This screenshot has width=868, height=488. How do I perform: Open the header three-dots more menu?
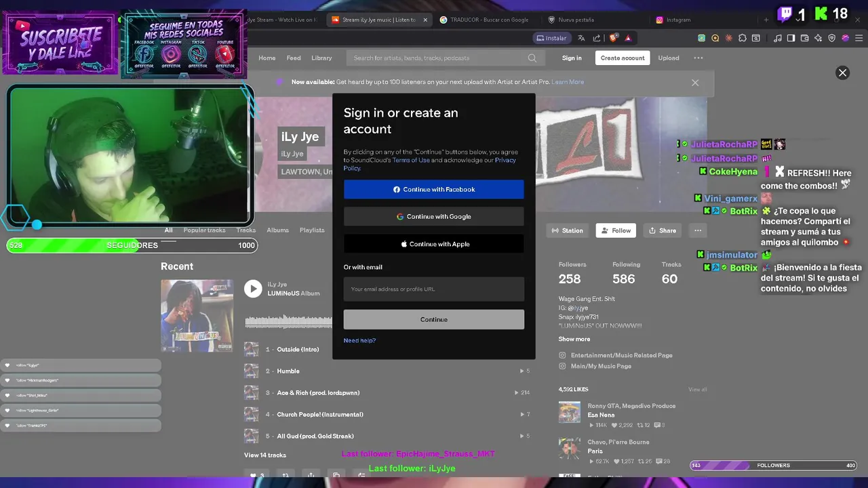698,58
